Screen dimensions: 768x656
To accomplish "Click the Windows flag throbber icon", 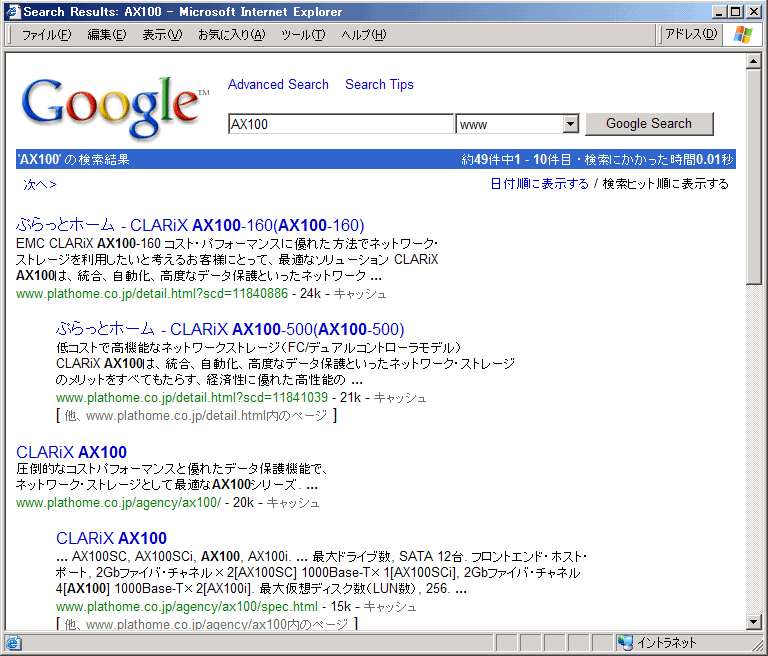I will coord(743,35).
